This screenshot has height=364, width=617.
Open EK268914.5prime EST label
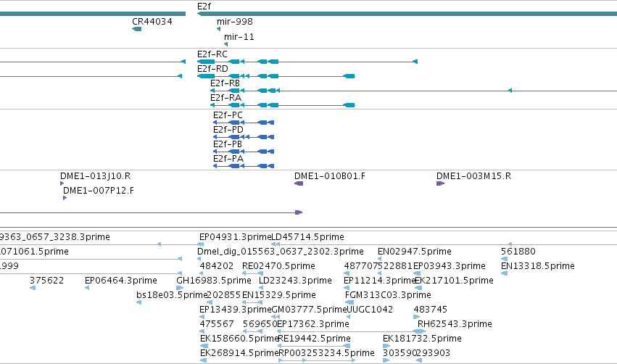click(239, 354)
